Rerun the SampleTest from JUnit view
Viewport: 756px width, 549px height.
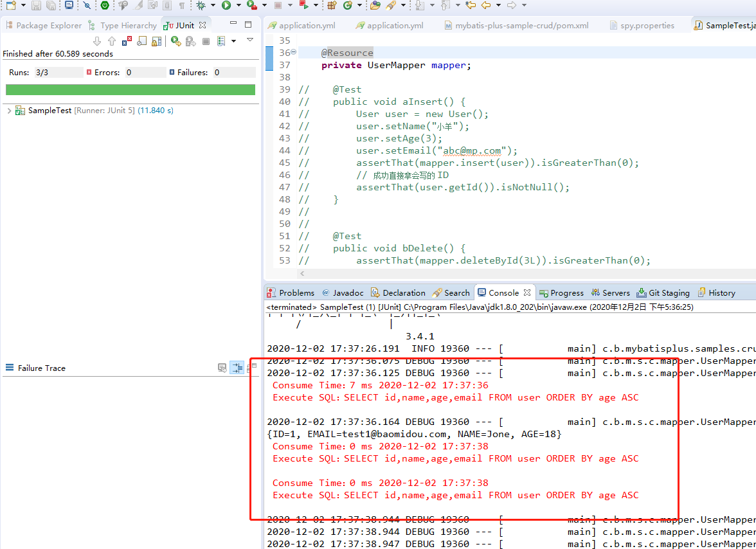click(175, 41)
